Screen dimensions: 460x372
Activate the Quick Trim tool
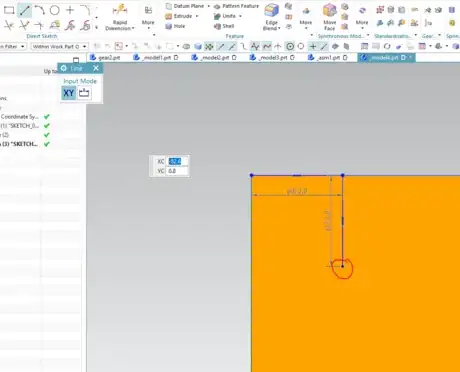click(9, 25)
